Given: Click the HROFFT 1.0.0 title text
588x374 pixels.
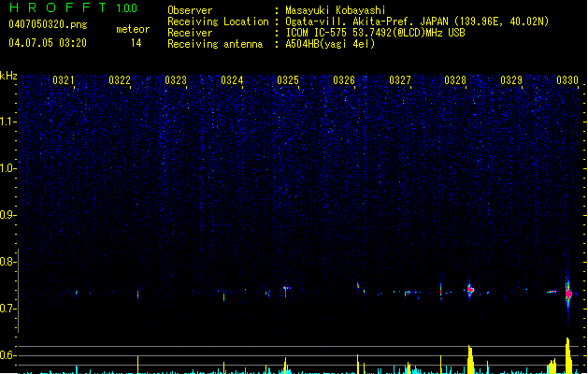Looking at the screenshot, I should pos(74,7).
